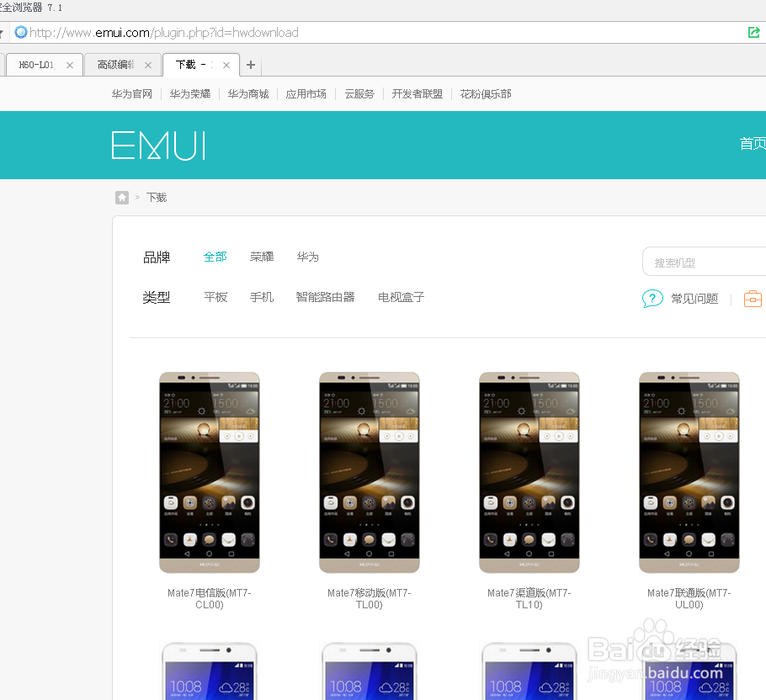766x700 pixels.
Task: Visit the 华为商城 navigation link
Action: (248, 93)
